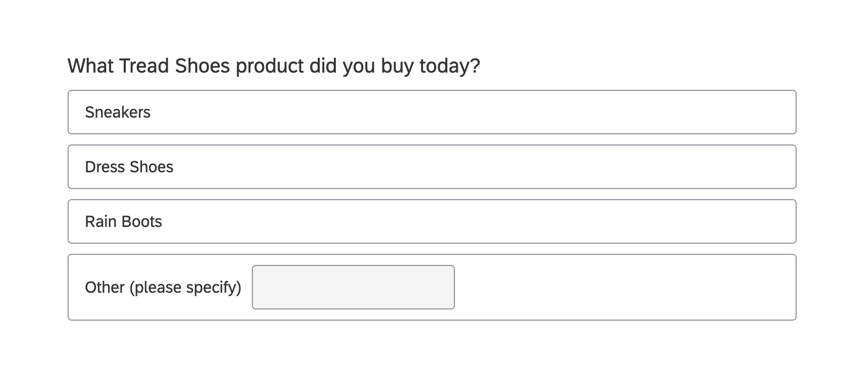The width and height of the screenshot is (850, 375).
Task: Focus the Other specify text box
Action: (x=353, y=287)
